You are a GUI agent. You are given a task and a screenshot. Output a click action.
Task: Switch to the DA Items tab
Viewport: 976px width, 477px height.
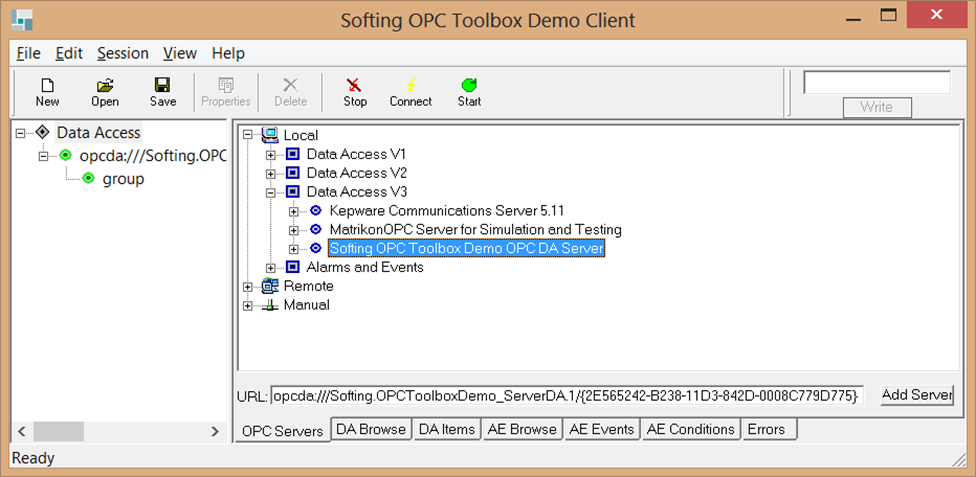[x=448, y=429]
